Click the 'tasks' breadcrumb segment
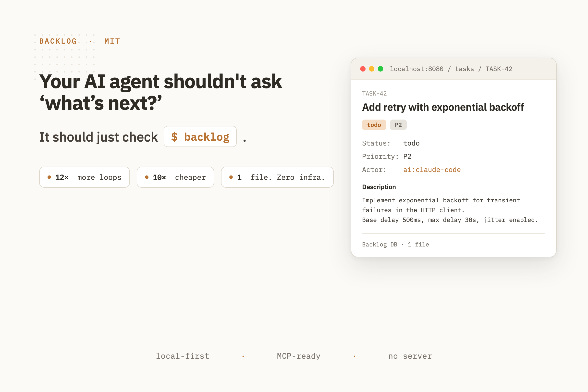 464,69
